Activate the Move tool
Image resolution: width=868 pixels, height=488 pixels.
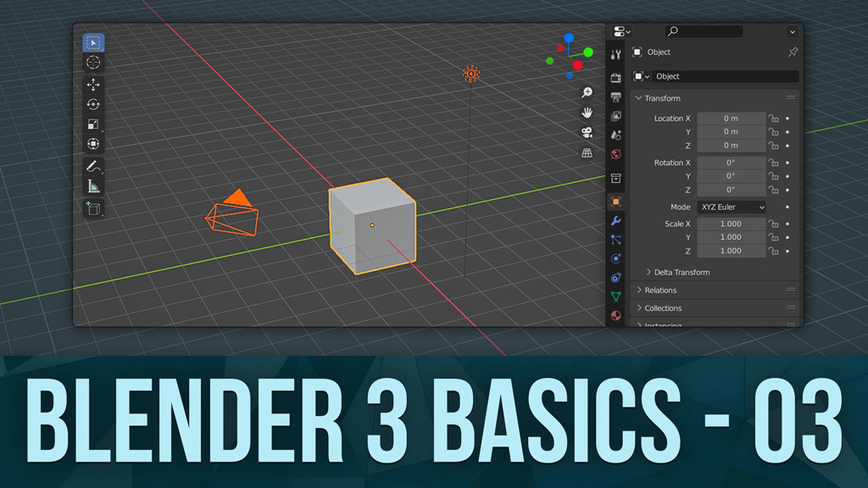(93, 85)
